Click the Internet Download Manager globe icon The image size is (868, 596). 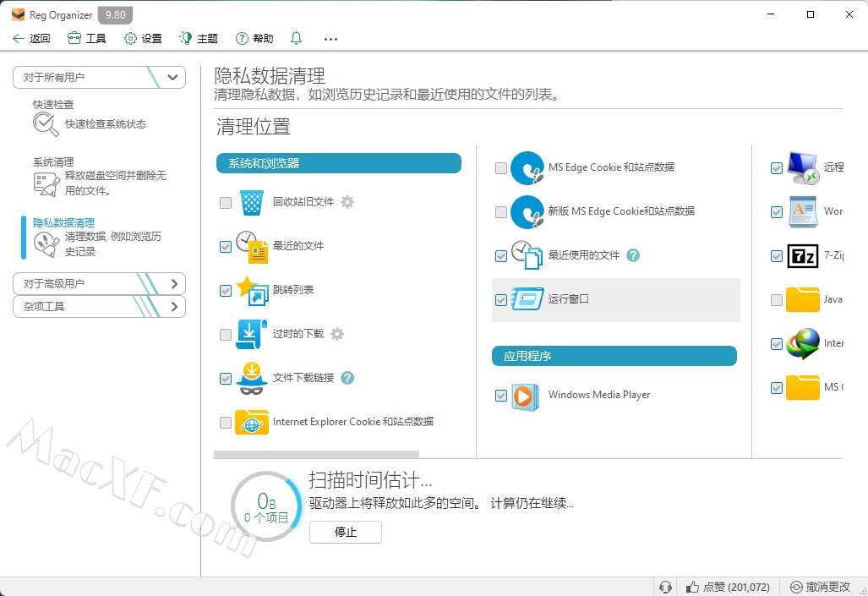[x=803, y=343]
